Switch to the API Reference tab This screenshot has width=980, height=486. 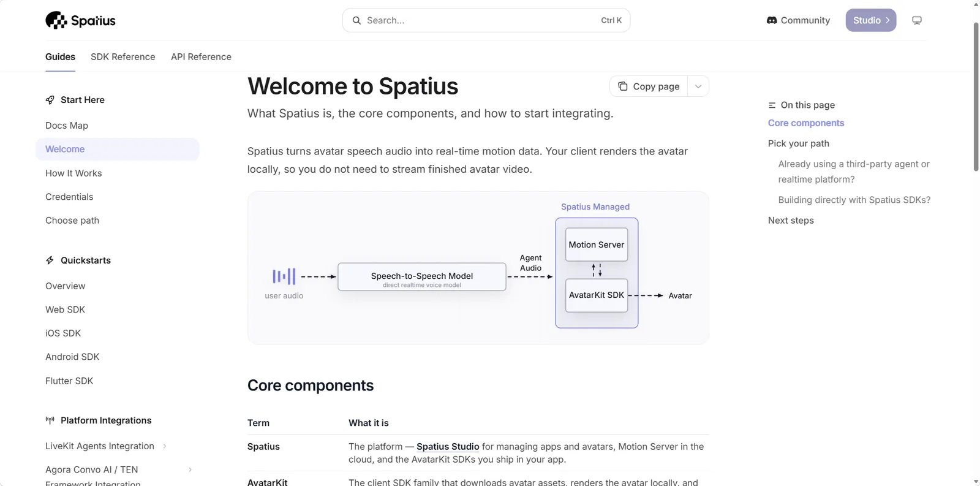click(x=201, y=56)
